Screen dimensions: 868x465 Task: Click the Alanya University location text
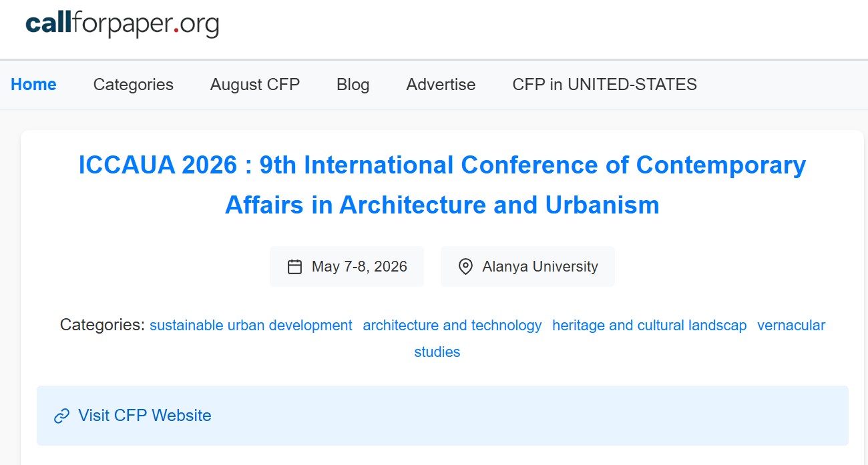point(540,267)
